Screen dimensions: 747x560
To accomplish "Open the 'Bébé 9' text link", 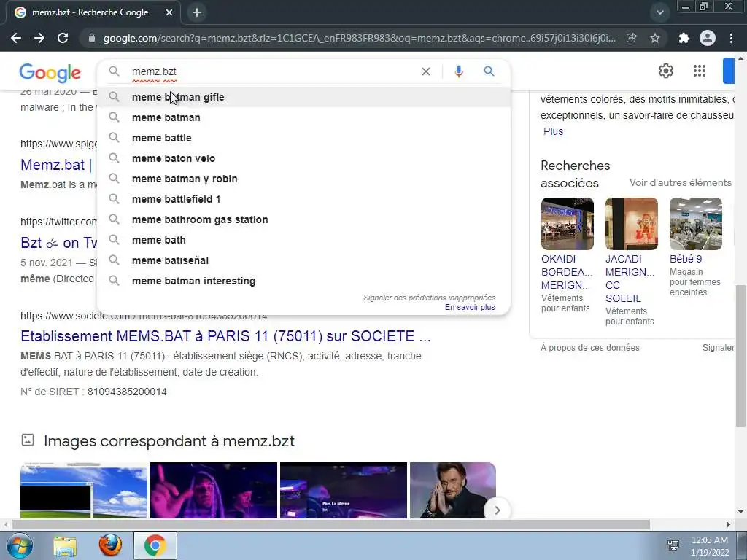I will (686, 259).
